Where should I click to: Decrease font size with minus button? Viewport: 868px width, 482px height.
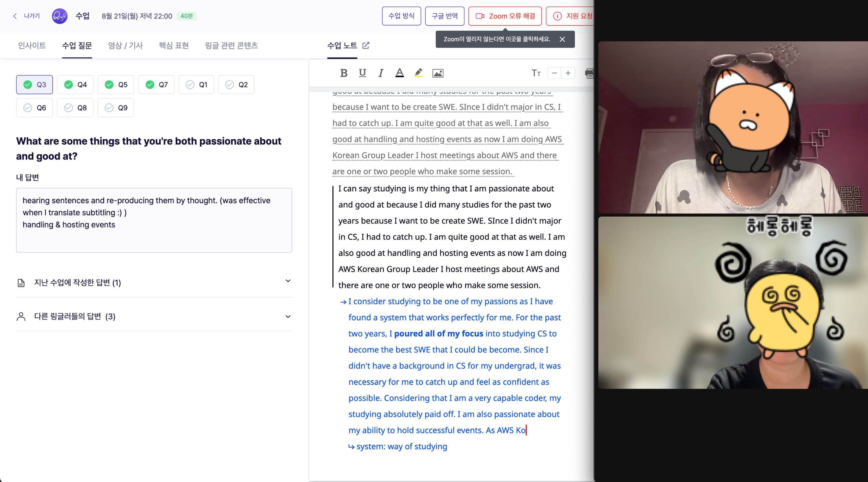click(x=554, y=73)
